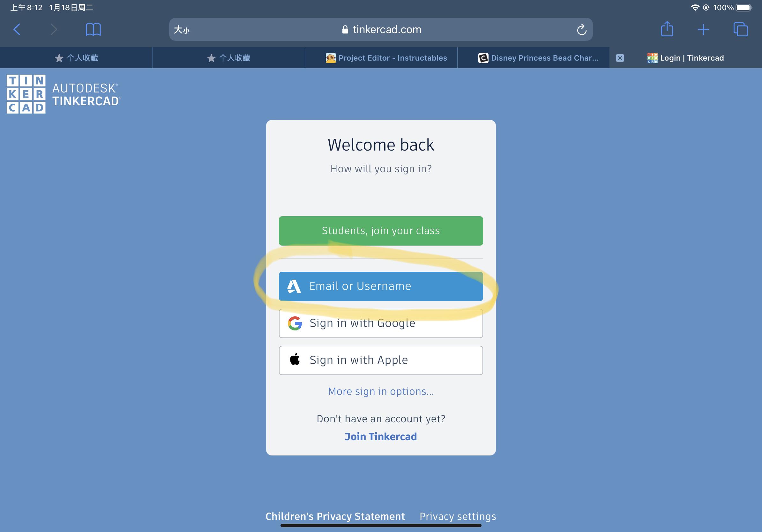Open the share sheet icon
This screenshot has width=762, height=532.
(x=667, y=29)
